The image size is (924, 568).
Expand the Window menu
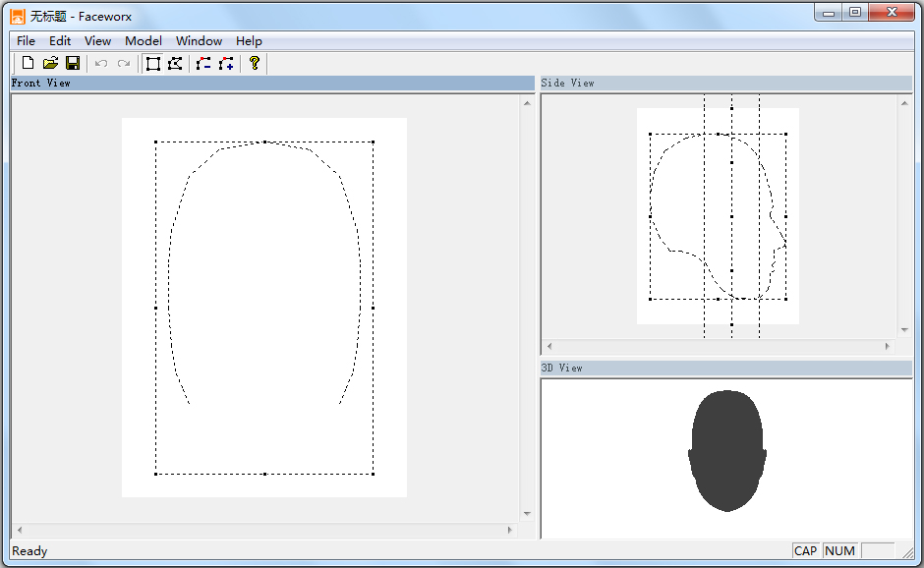[x=199, y=40]
